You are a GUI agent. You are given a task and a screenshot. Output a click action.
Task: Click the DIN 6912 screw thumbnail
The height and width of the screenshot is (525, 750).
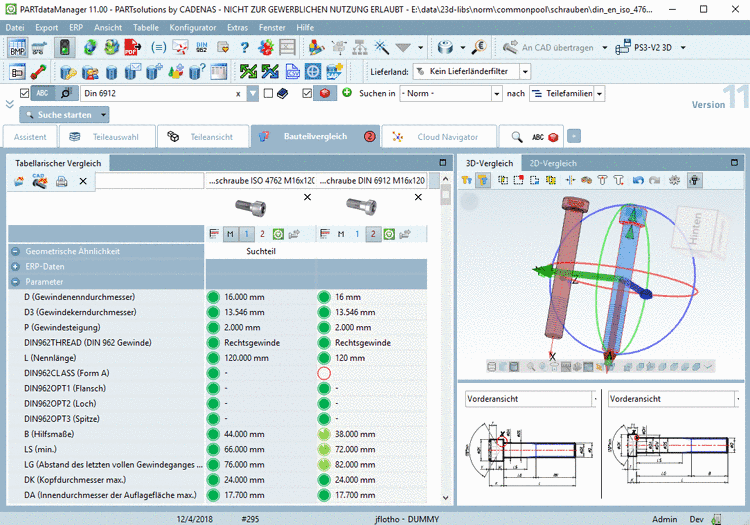point(362,207)
